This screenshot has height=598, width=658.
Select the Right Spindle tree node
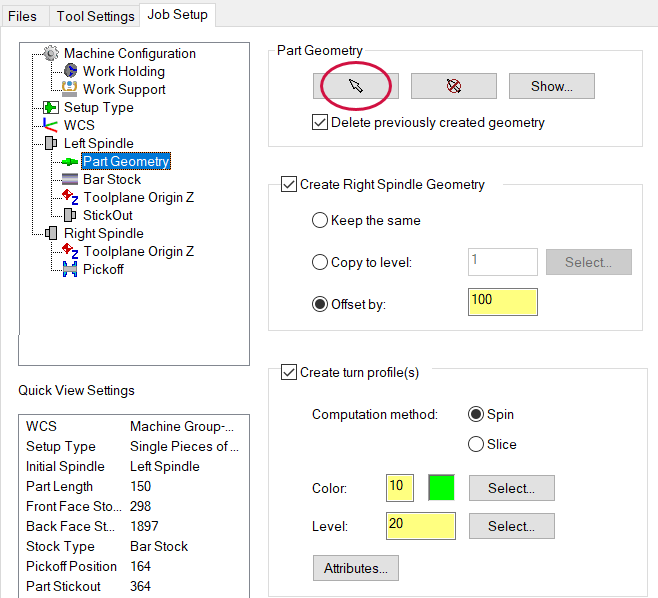pos(104,233)
